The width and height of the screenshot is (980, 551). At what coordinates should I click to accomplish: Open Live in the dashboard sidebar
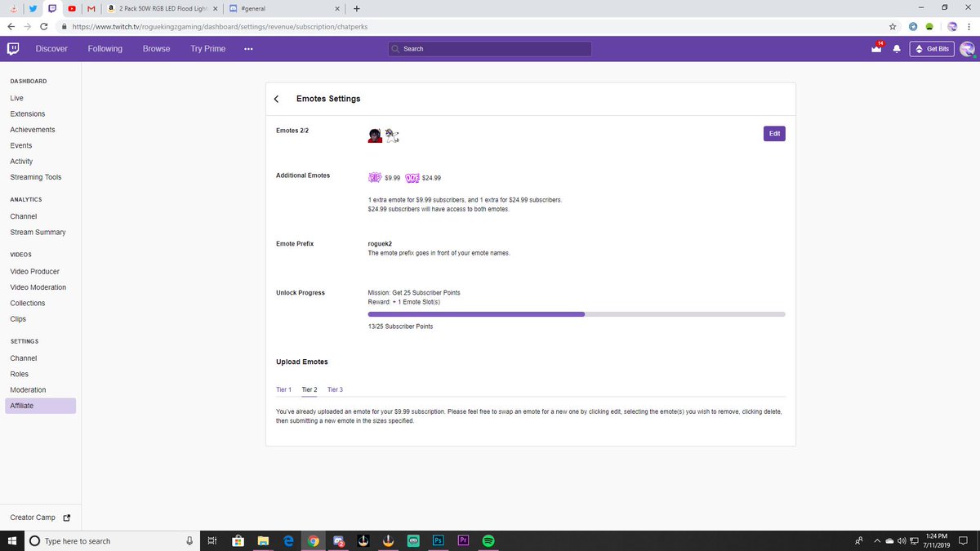click(x=16, y=98)
